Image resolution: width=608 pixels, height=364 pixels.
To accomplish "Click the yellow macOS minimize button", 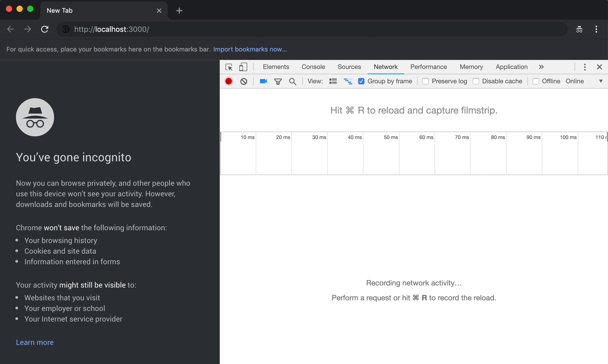I will pos(20,9).
